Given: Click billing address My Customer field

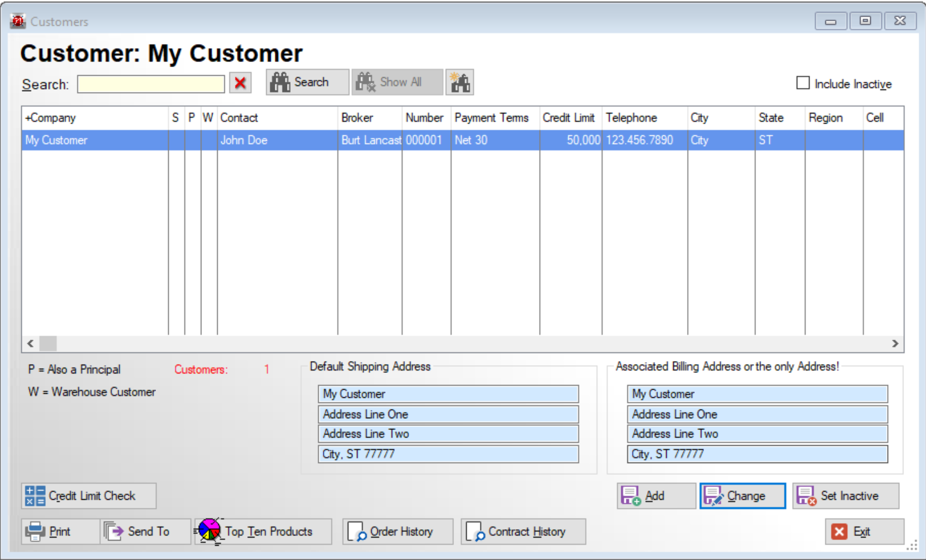Looking at the screenshot, I should click(757, 394).
